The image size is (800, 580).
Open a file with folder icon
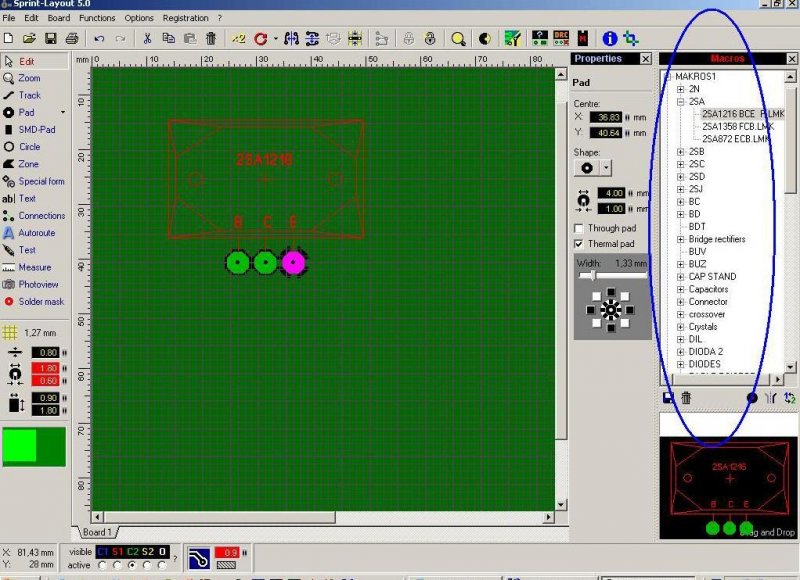pyautogui.click(x=29, y=38)
